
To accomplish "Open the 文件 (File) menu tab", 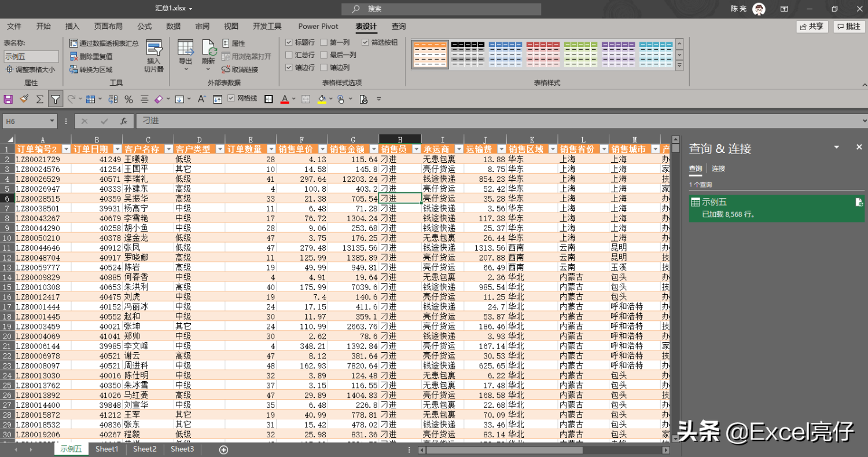I will pos(14,26).
